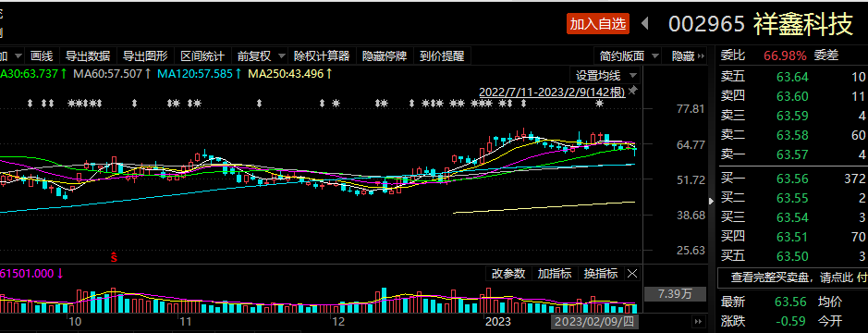The width and height of the screenshot is (868, 333).
Task: Click the 祥鑫科技 stock name
Action: tap(802, 24)
